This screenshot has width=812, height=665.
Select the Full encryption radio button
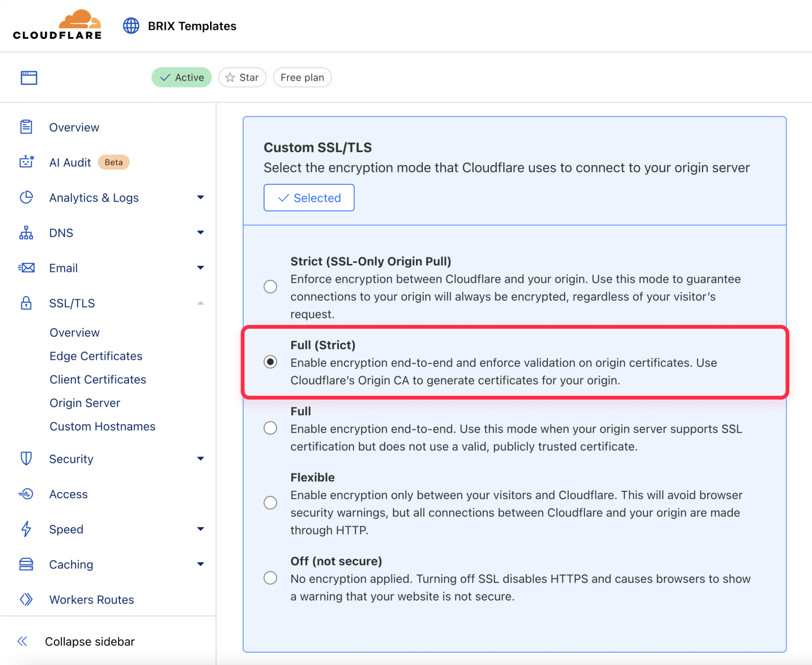[x=271, y=428]
